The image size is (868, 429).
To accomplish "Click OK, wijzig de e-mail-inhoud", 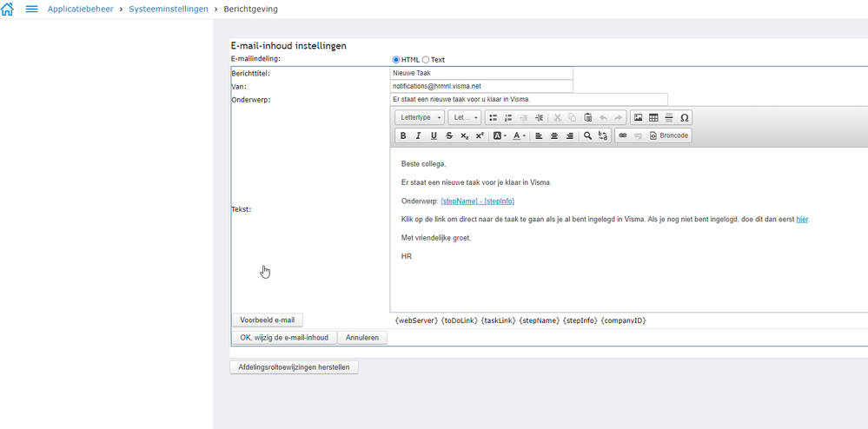I will [284, 338].
